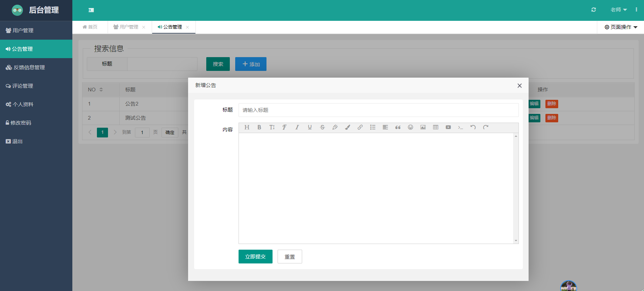Image resolution: width=644 pixels, height=291 pixels.
Task: Open the emoji picker
Action: point(410,127)
